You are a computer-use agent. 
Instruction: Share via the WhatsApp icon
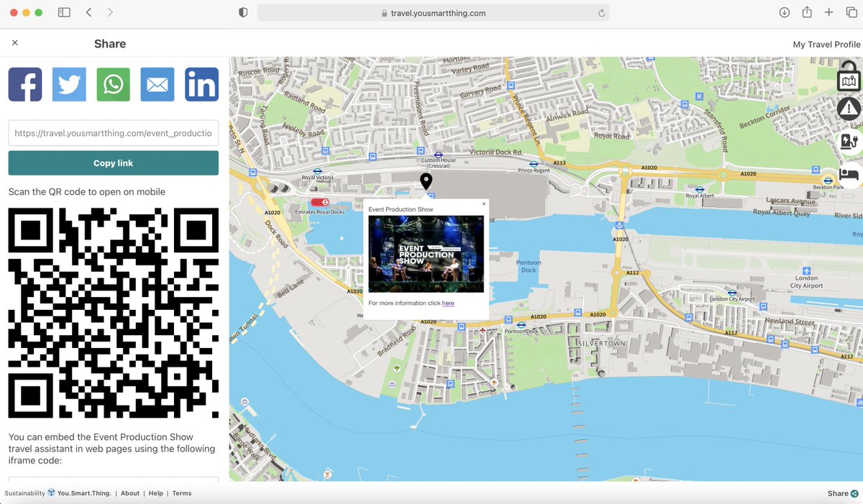click(113, 84)
